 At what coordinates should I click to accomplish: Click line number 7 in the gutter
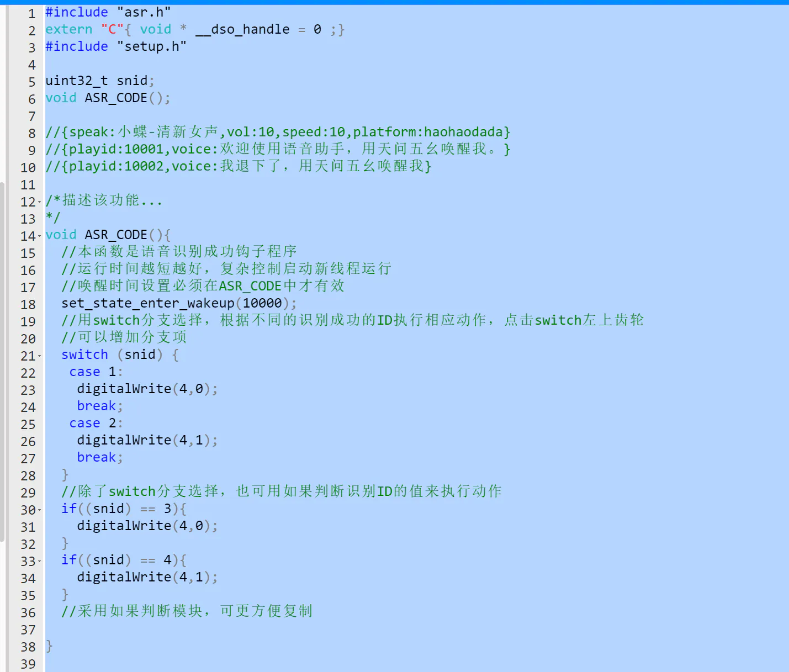coord(32,116)
